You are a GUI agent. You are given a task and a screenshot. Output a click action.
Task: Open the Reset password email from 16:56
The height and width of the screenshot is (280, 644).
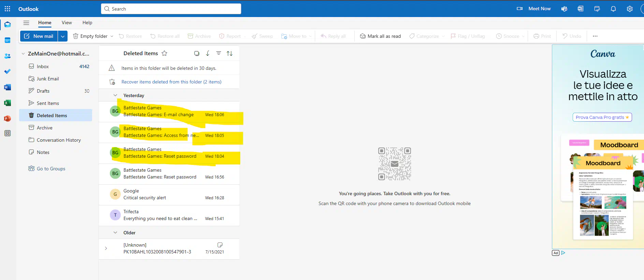tap(169, 174)
